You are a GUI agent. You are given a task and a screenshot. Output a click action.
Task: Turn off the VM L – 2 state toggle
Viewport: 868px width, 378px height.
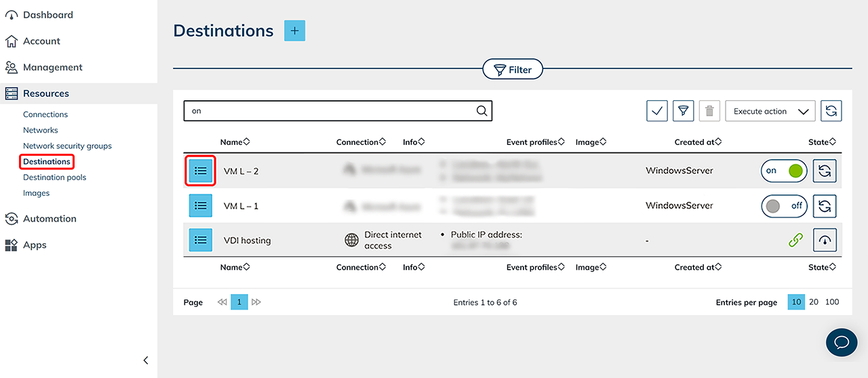[x=785, y=171]
